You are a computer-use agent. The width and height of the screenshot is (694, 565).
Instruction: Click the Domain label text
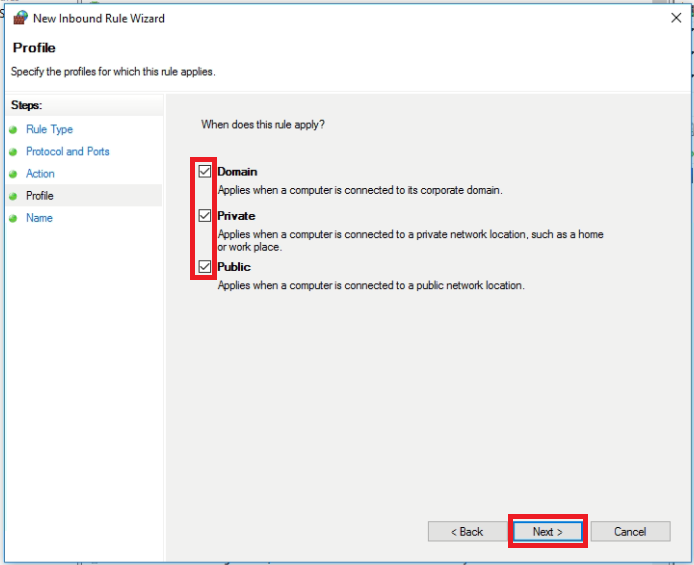coord(237,172)
